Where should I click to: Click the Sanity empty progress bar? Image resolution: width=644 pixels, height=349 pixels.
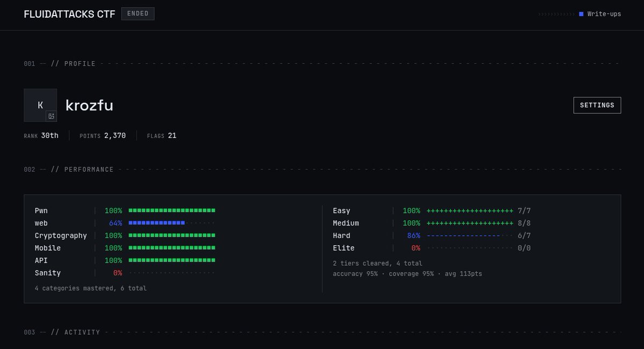click(x=172, y=273)
